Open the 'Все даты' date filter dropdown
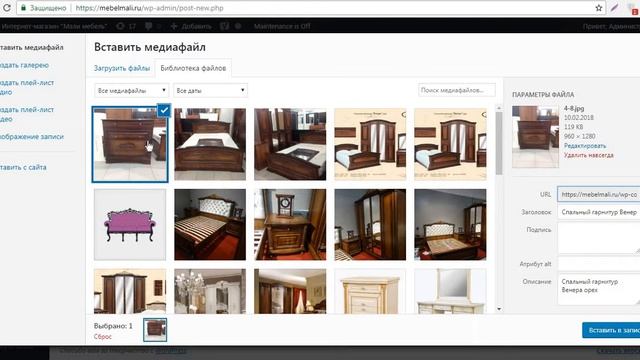Viewport: 640px width, 360px height. 210,90
